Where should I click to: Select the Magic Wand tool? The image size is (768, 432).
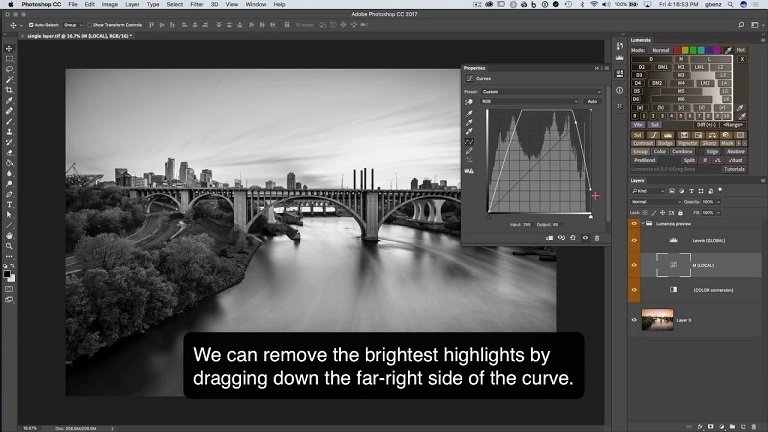(9, 79)
